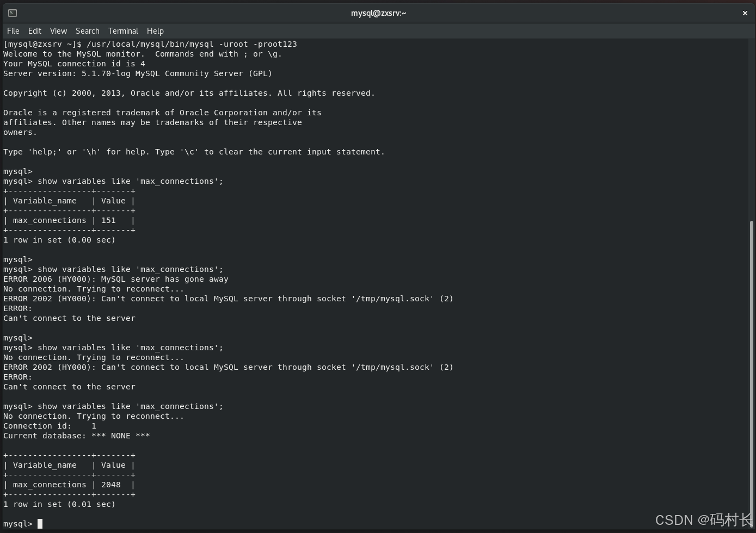Click the second 'ERROR 2002 (HY000)' socket line
This screenshot has width=756, height=533.
(228, 367)
